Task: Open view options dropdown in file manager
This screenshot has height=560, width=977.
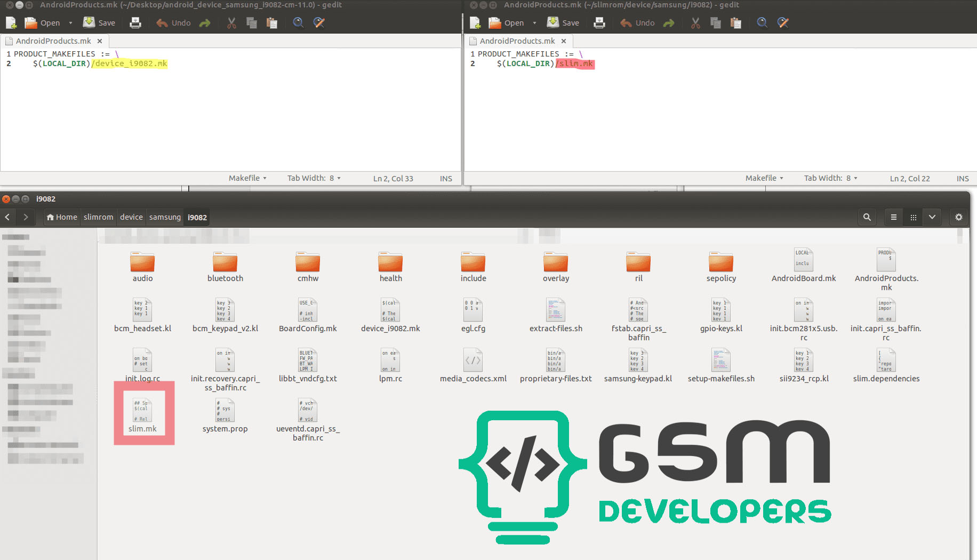Action: 932,217
